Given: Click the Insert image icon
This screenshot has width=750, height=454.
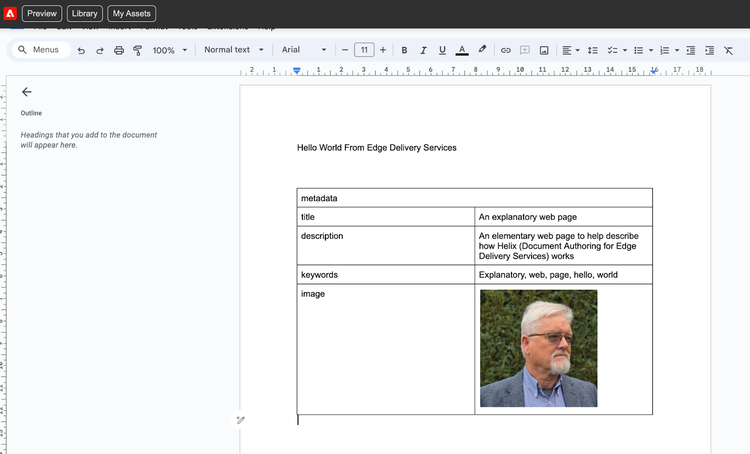Looking at the screenshot, I should (543, 50).
